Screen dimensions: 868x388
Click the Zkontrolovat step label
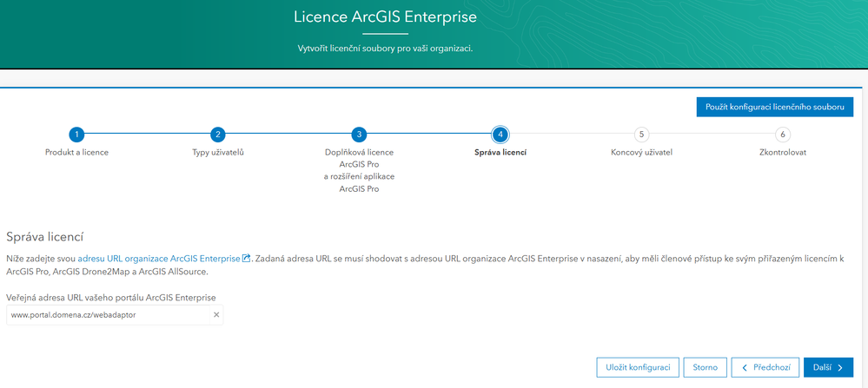point(783,153)
